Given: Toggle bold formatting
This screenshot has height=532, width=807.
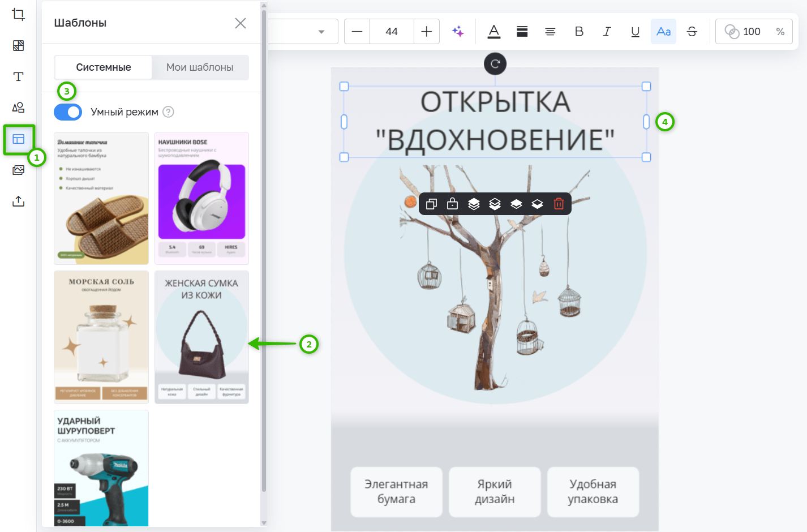Looking at the screenshot, I should coord(579,32).
